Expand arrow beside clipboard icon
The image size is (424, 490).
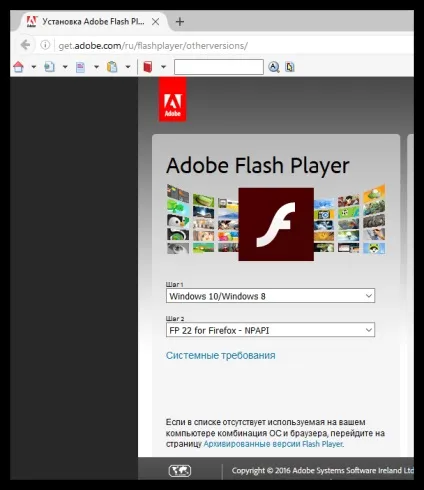click(128, 67)
